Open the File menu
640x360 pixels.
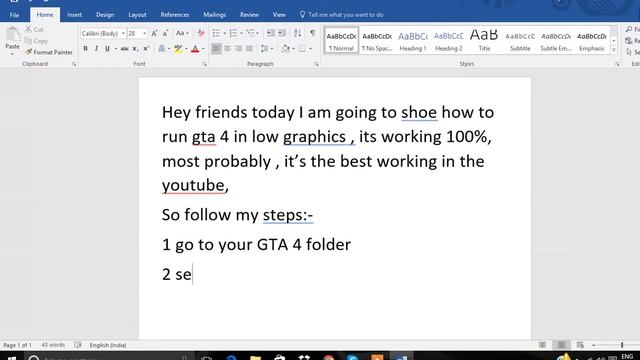[x=14, y=15]
